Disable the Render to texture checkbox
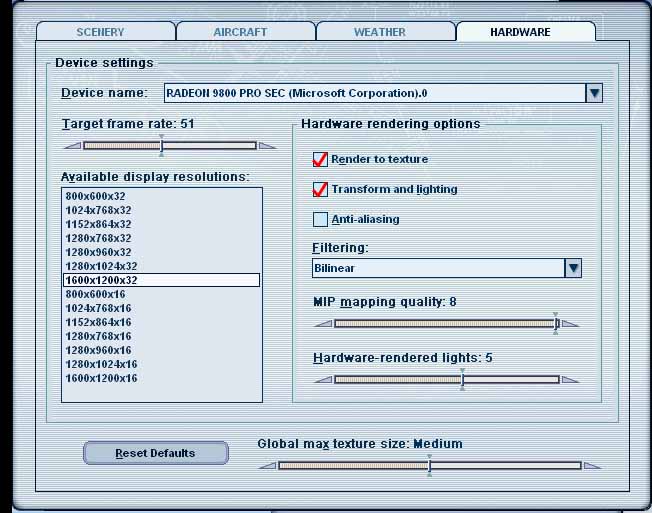The height and width of the screenshot is (513, 652). pos(320,160)
